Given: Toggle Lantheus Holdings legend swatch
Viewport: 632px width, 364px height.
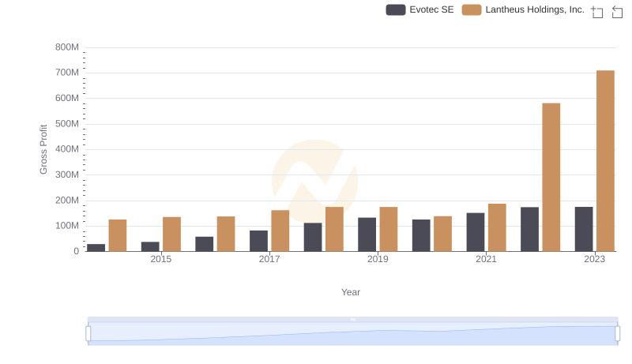Looking at the screenshot, I should pos(472,9).
